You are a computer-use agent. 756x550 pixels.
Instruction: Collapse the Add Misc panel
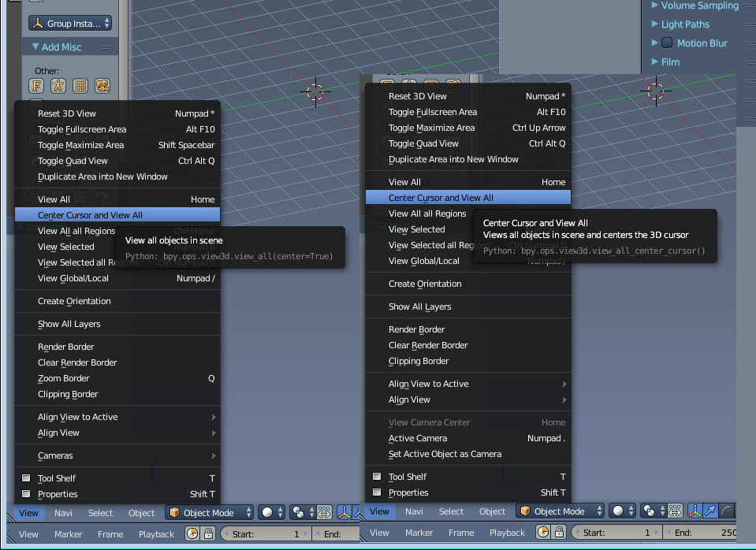pyautogui.click(x=35, y=47)
